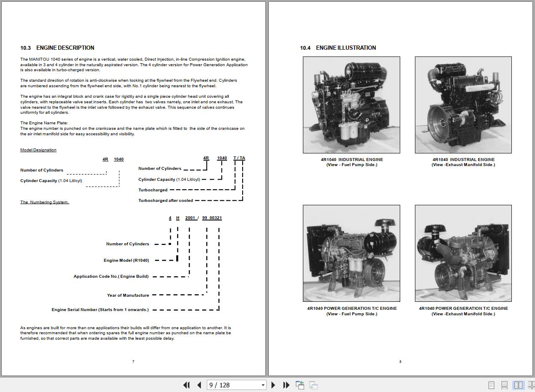535x392 pixels.
Task: Click the underlined Numbering System text
Action: tap(45, 202)
